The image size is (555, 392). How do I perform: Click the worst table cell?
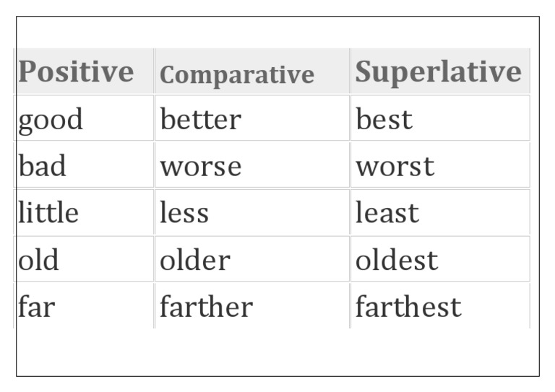[439, 166]
